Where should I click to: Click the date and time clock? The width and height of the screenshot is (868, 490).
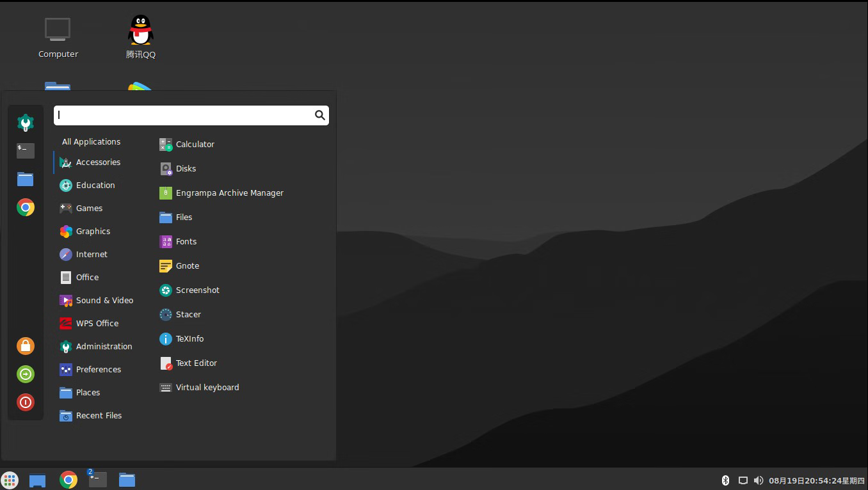(x=817, y=480)
